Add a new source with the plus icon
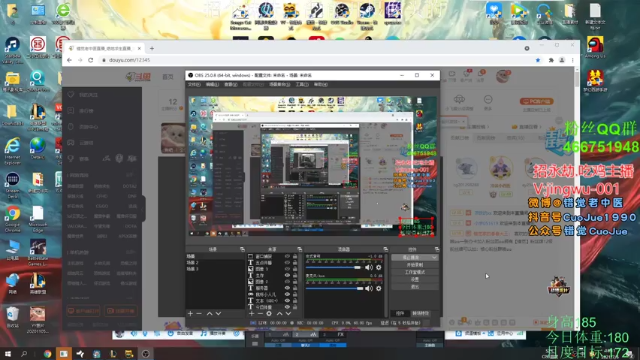The width and height of the screenshot is (640, 360). point(251,313)
